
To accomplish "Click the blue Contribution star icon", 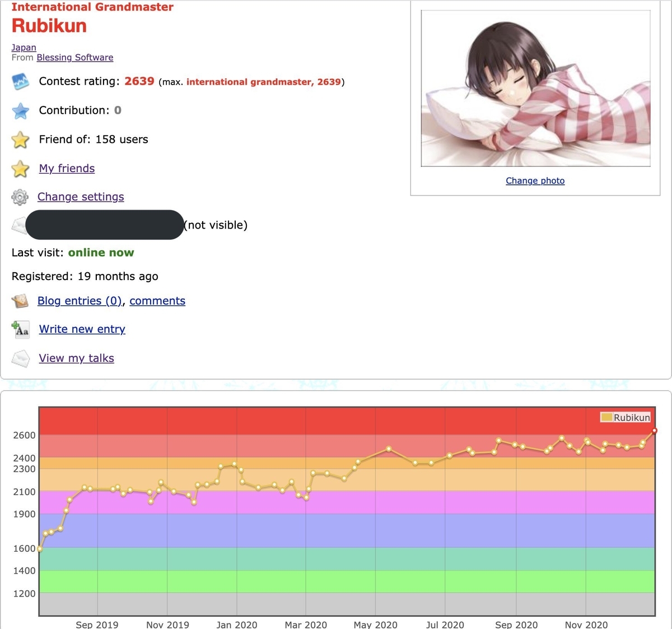I will coord(20,111).
